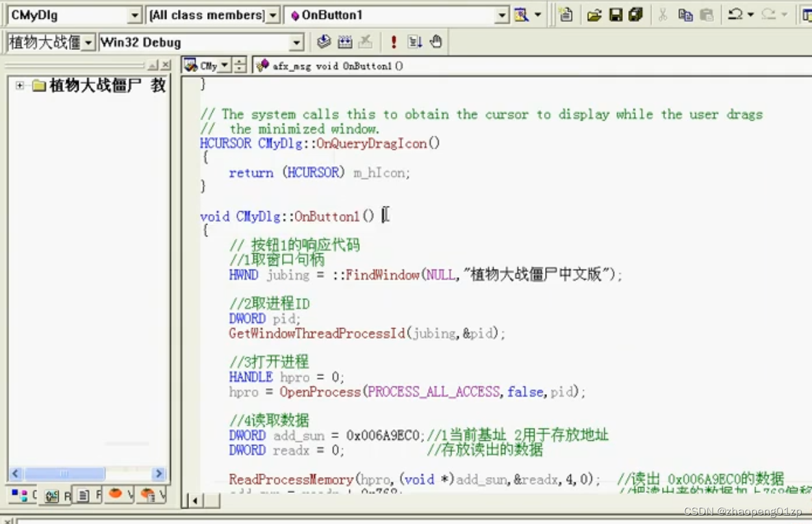Click the m_hIcon return value

click(x=379, y=173)
